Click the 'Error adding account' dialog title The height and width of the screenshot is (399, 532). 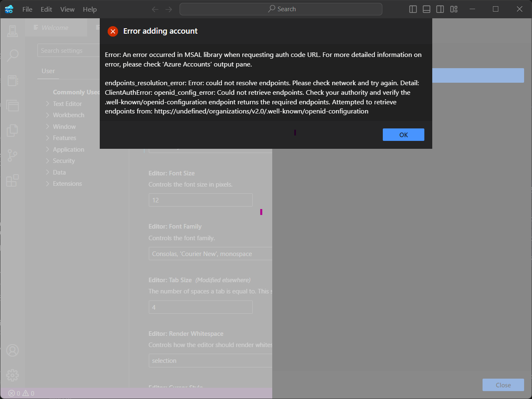click(160, 31)
